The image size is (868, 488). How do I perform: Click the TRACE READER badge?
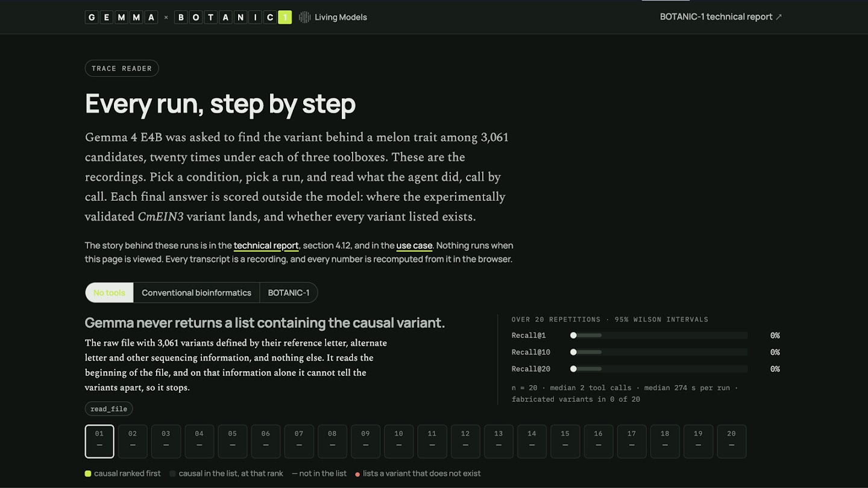click(122, 69)
